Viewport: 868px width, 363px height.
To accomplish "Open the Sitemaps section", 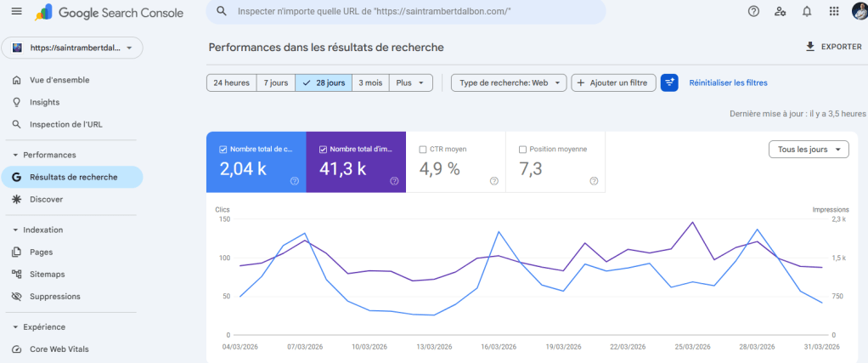I will (47, 274).
